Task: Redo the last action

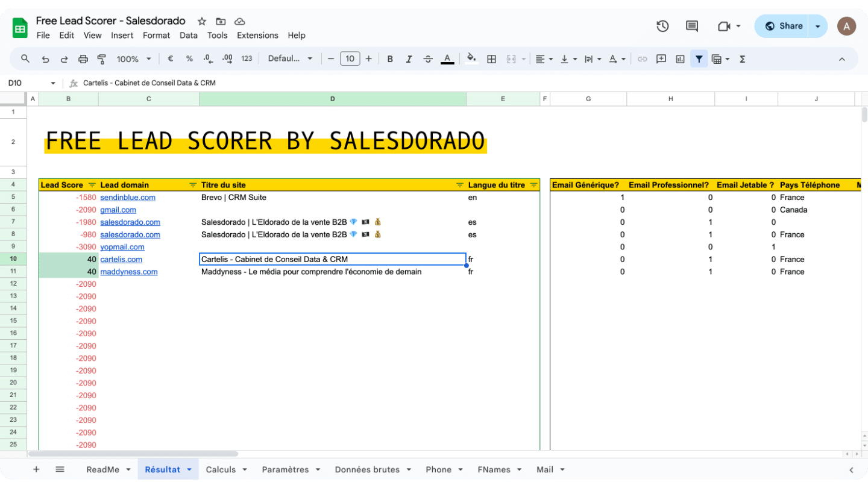Action: [64, 59]
